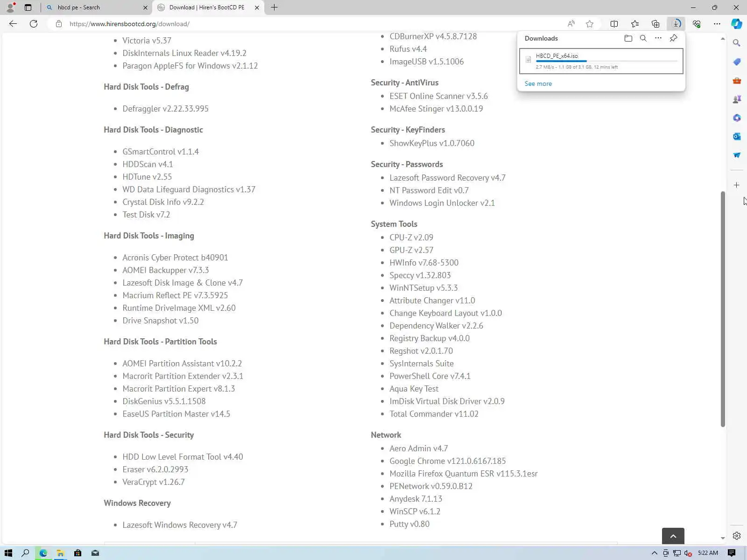Close the Hiren's BootCD PE tab
Viewport: 747px width, 560px height.
point(257,7)
